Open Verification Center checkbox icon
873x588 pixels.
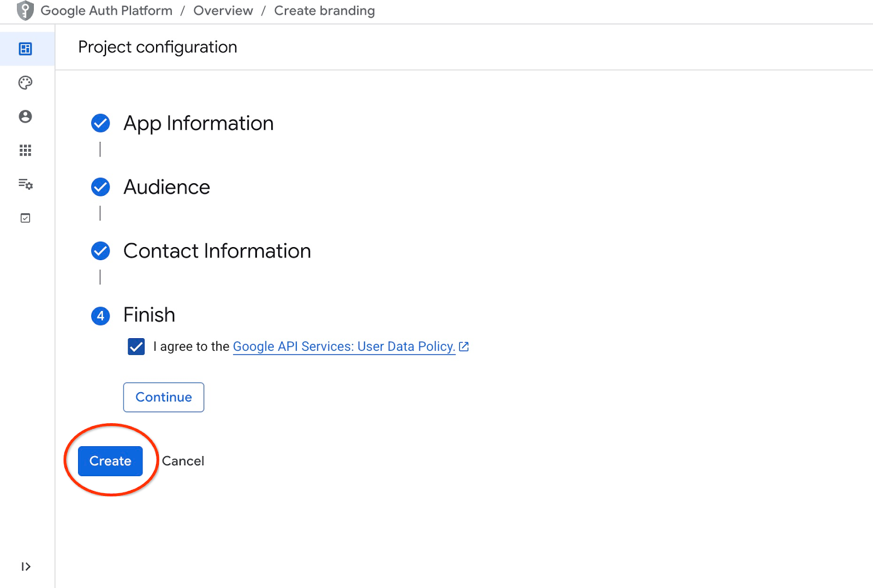[x=26, y=218]
